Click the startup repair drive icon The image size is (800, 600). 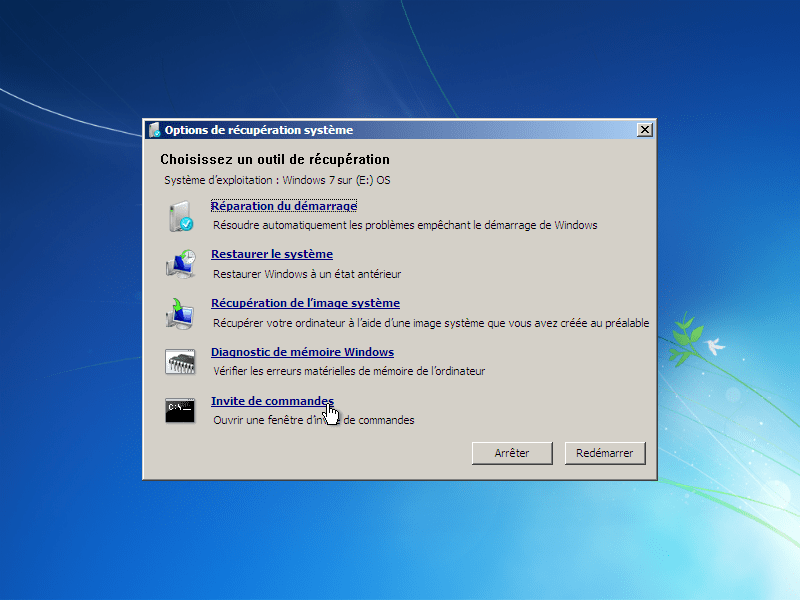pos(181,216)
